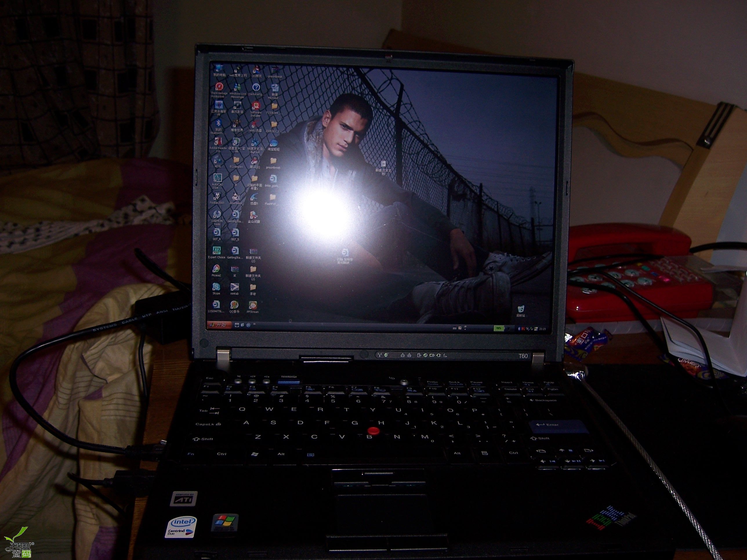
Task: Open the prisonbreak folder beside 腾讯QQ
Action: pos(273,163)
